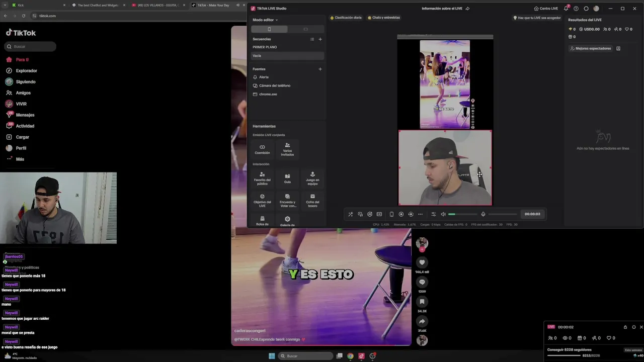
Task: Click Haz que tu LIVE sea acogedor tip
Action: click(x=537, y=18)
